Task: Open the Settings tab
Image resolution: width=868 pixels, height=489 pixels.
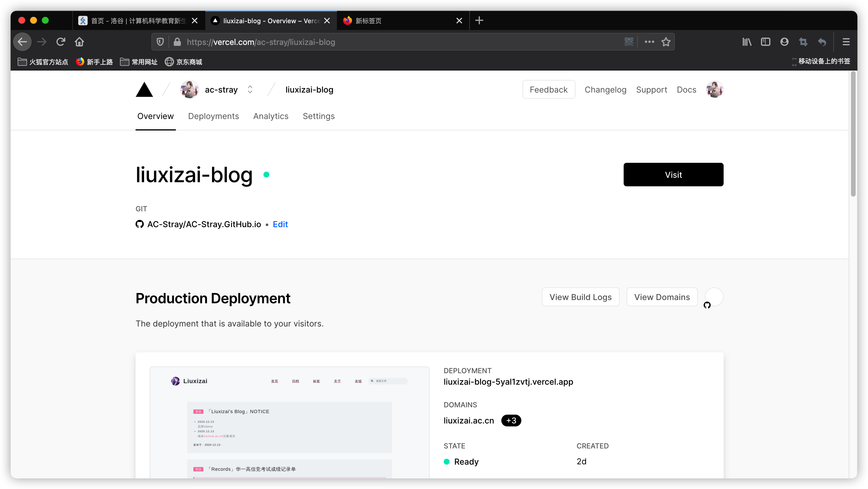Action: (x=318, y=116)
